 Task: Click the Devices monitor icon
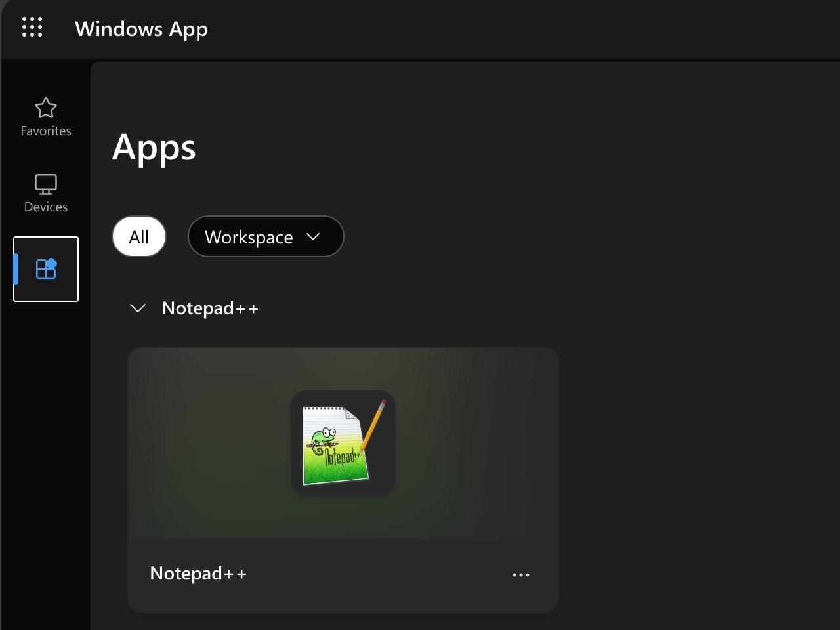[x=46, y=184]
